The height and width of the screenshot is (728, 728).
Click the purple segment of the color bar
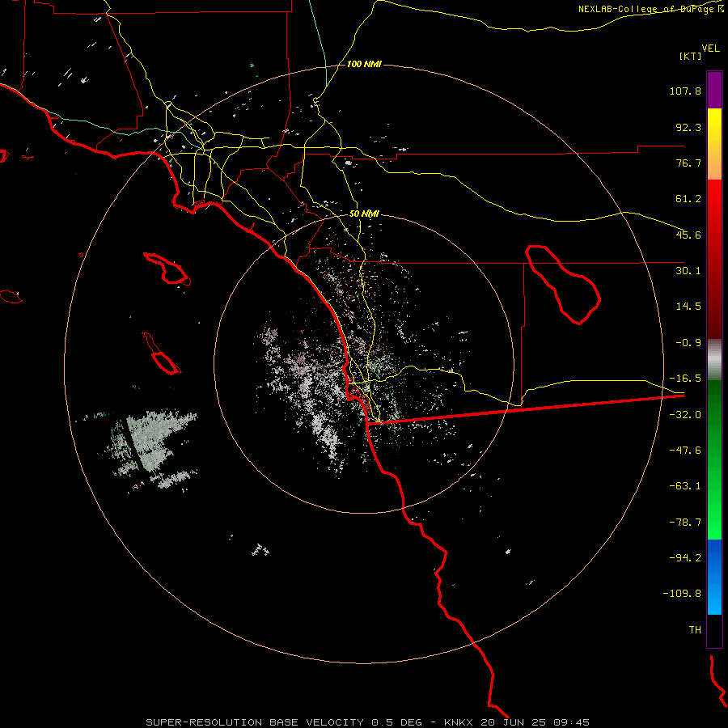714,90
